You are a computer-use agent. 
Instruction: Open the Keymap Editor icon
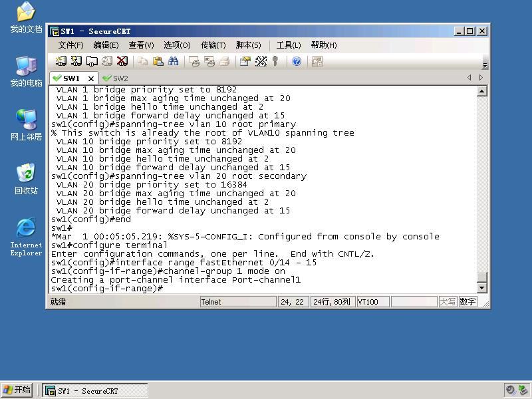[x=261, y=61]
